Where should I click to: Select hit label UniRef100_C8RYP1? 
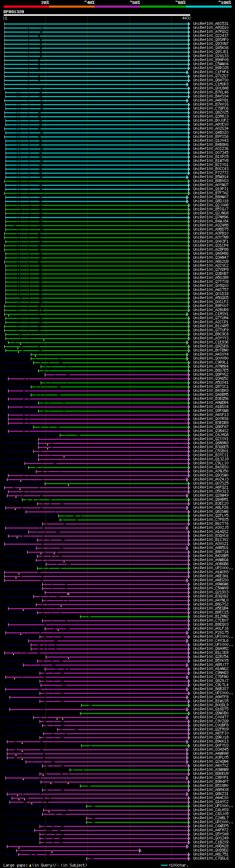tap(211, 778)
